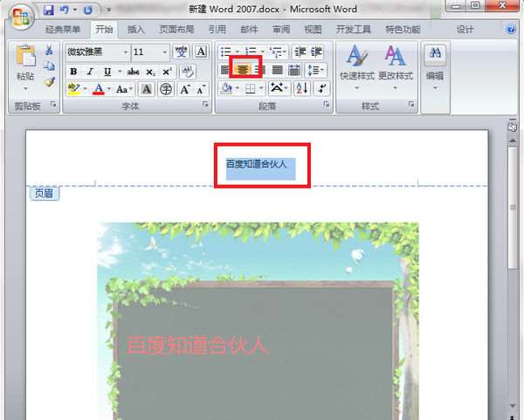Shrink font size with small A
Viewport: 524px width, 420px height.
(x=201, y=89)
